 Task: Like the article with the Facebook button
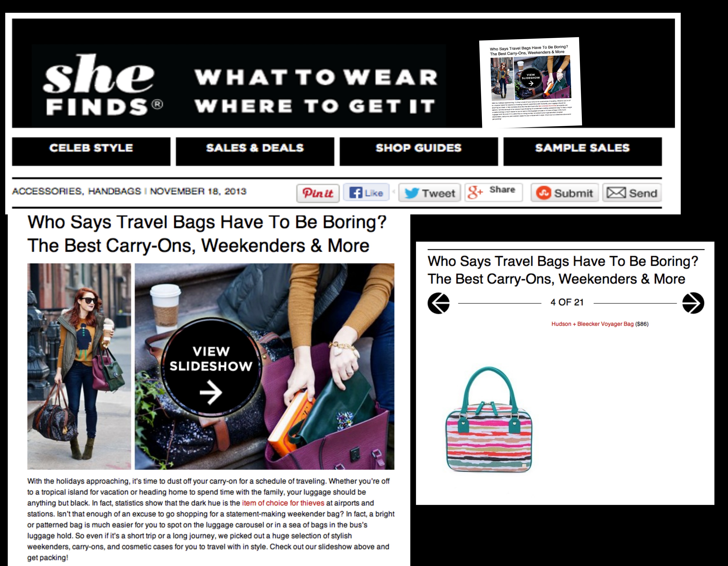click(366, 192)
